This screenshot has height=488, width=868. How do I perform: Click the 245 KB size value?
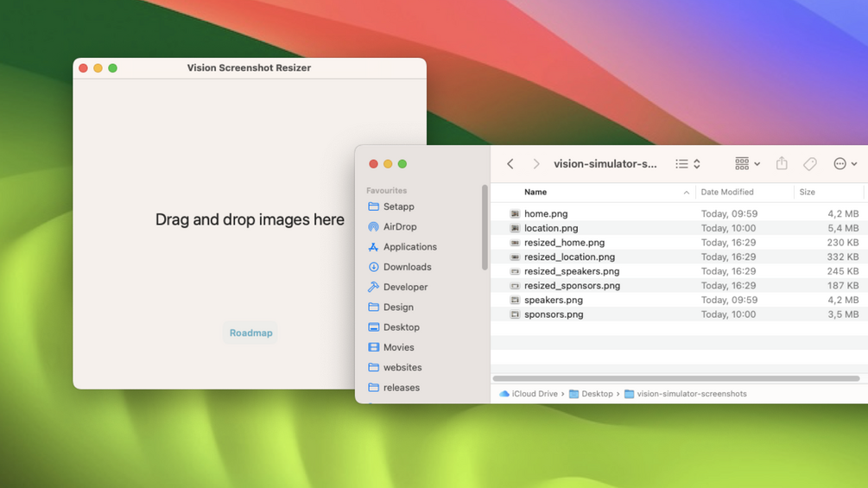click(x=843, y=271)
